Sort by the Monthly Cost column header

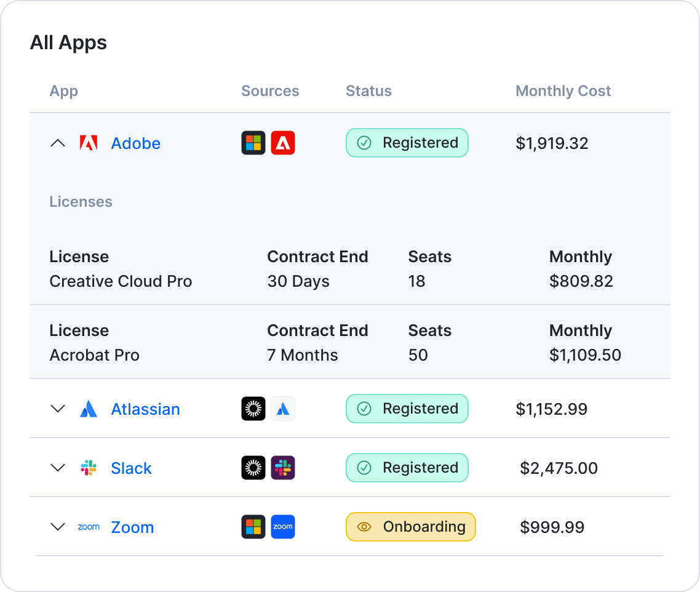point(563,91)
